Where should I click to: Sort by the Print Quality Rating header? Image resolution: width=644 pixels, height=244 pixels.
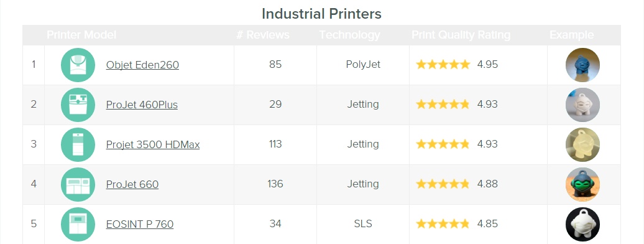461,35
